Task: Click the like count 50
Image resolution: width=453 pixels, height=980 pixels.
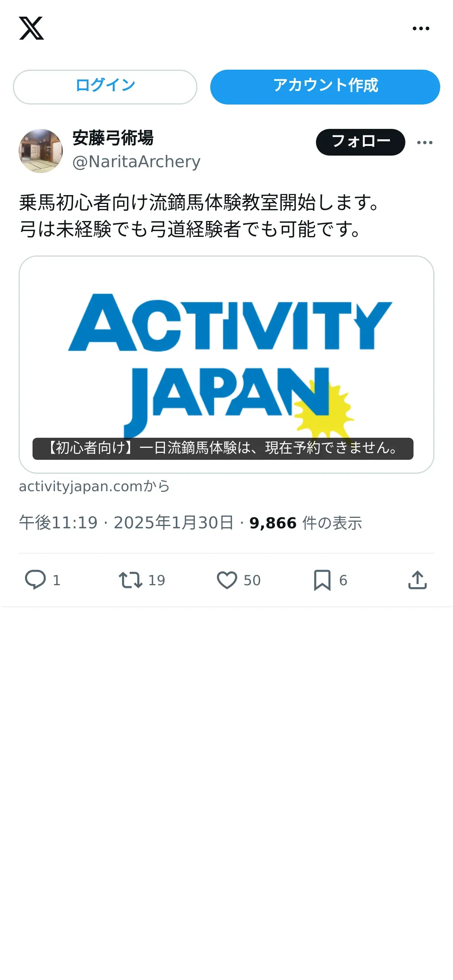Action: pyautogui.click(x=252, y=580)
